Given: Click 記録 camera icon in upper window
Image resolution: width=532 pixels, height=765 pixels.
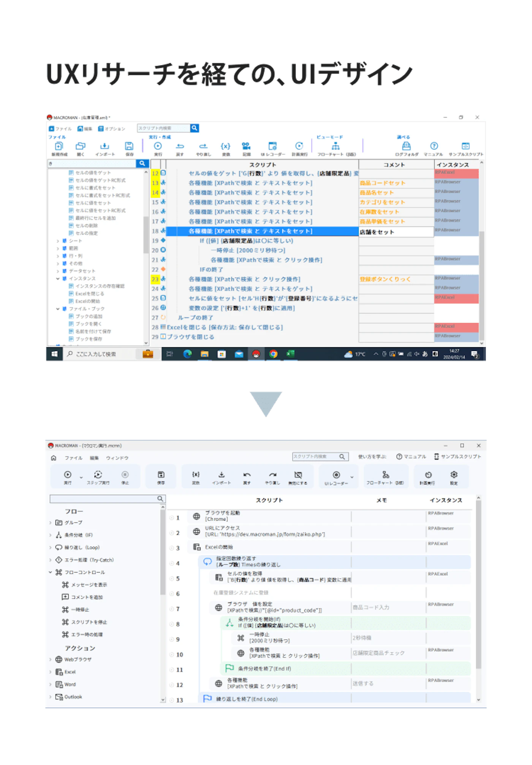Looking at the screenshot, I should [x=246, y=146].
